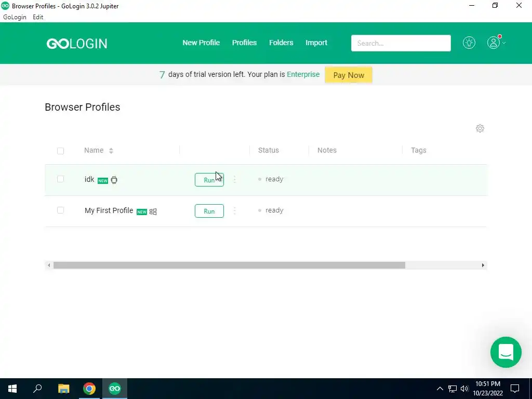Open volume control tray icon
The image size is (532, 399).
[x=464, y=389]
